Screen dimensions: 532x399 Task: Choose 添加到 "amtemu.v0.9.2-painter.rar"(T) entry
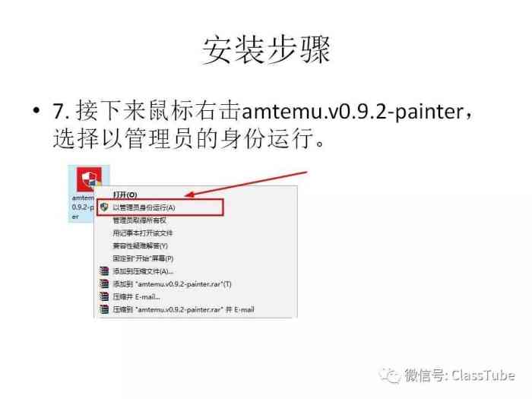[x=172, y=284]
